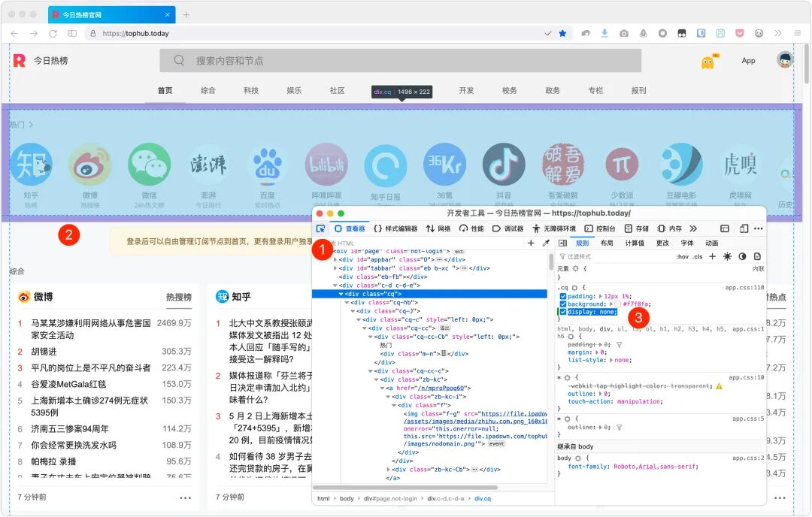The image size is (812, 517).
Task: Expand the div class="zb-kc-Cb" node
Action: click(x=388, y=470)
